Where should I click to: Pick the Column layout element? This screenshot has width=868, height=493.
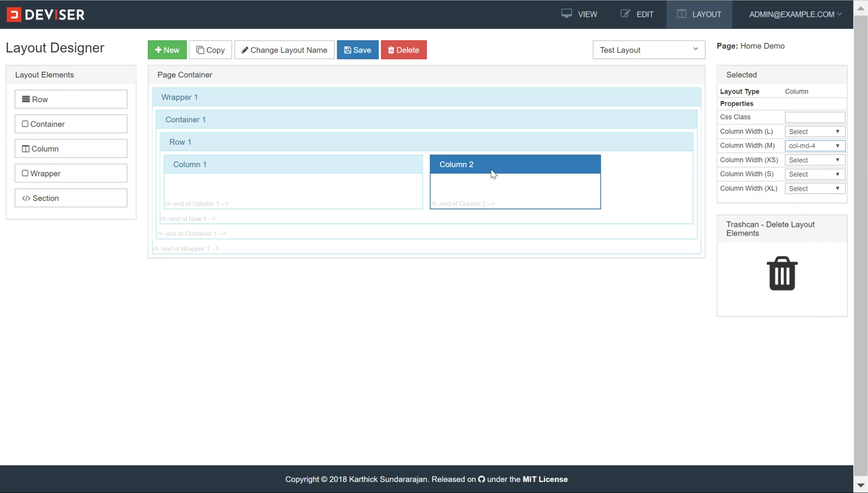pos(71,149)
